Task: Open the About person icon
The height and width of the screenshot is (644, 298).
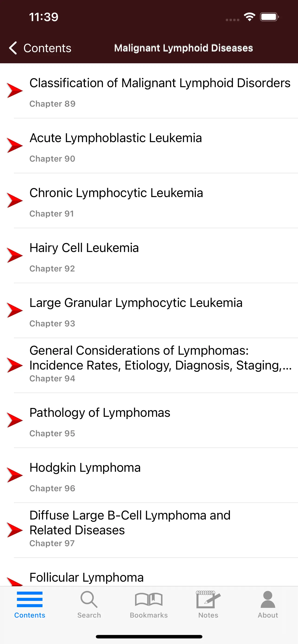Action: [268, 599]
